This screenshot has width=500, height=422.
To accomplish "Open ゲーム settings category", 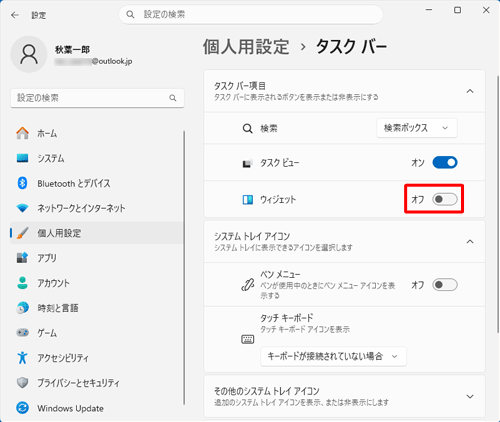I will pos(97,333).
